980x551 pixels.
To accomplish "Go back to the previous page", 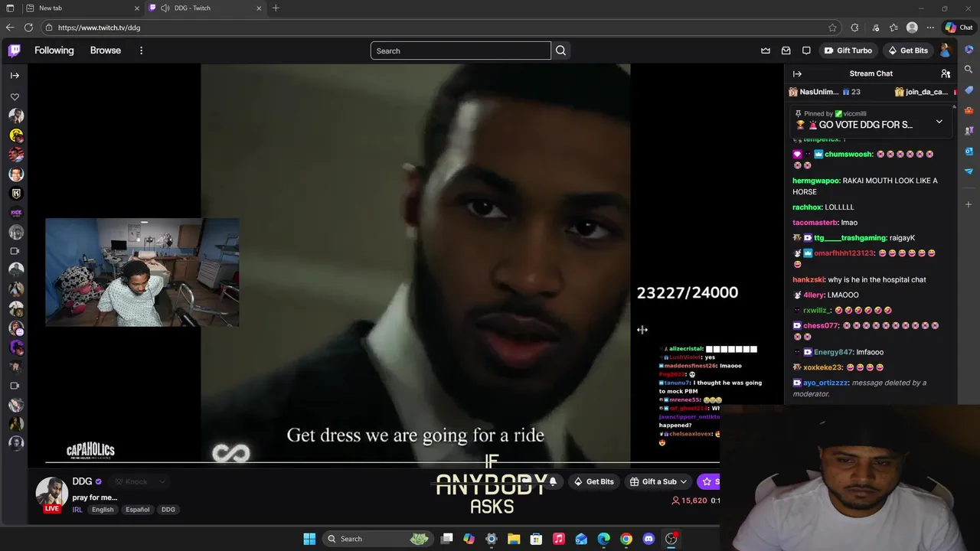I will click(10, 28).
